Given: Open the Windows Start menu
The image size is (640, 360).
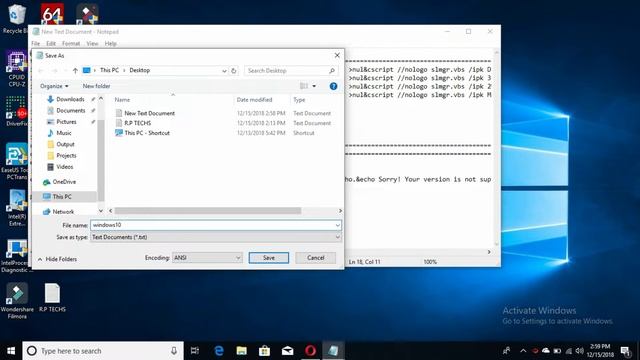Looking at the screenshot, I should (x=11, y=351).
